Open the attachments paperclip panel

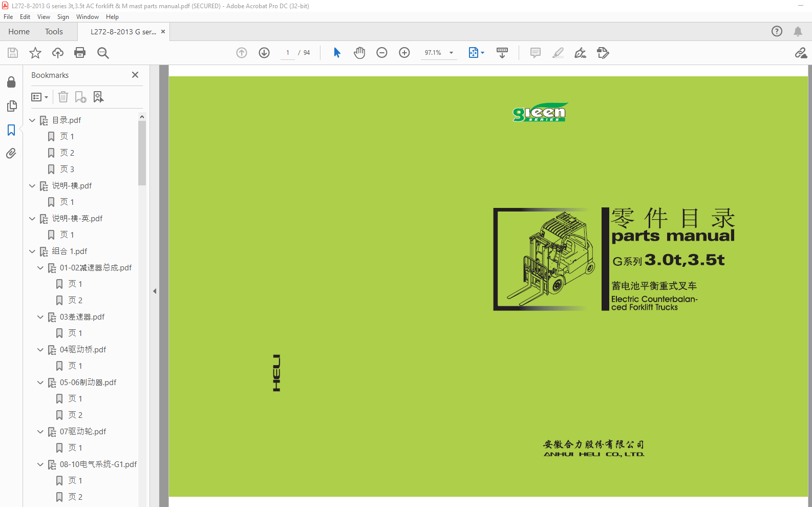11,154
